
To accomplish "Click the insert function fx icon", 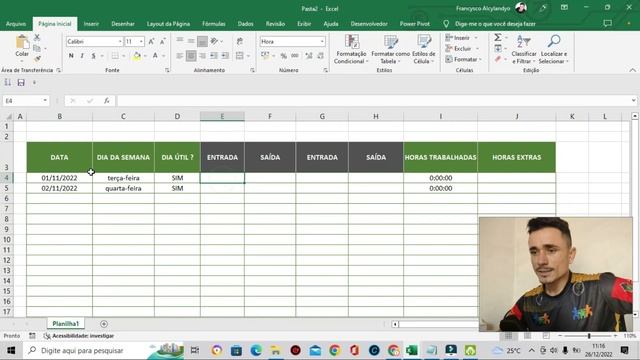I will coord(107,101).
